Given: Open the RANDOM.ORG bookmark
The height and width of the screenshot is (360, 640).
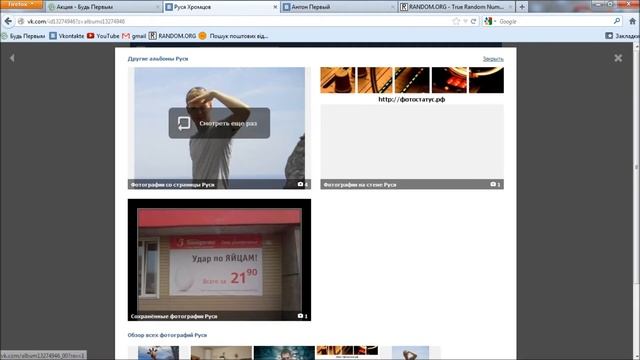Looking at the screenshot, I should pyautogui.click(x=172, y=36).
